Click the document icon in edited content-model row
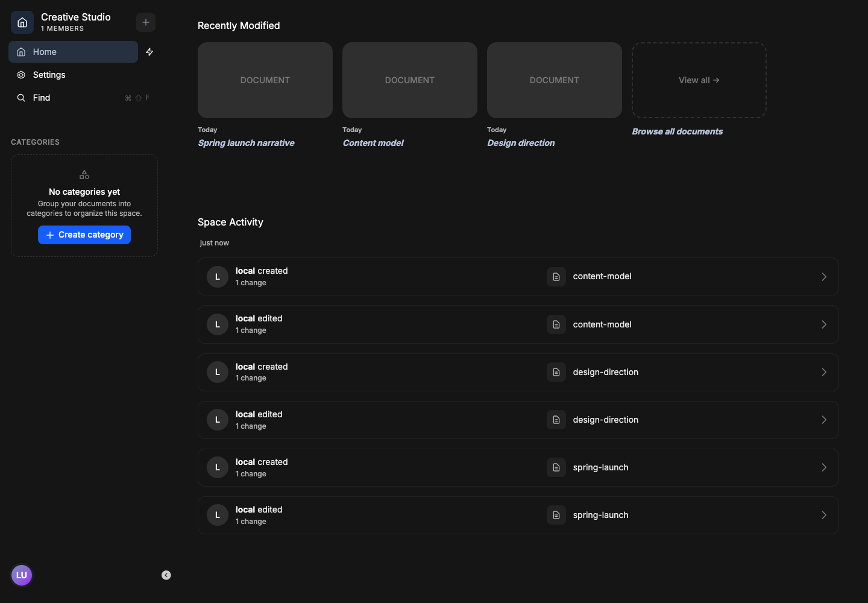The width and height of the screenshot is (868, 603). tap(556, 324)
